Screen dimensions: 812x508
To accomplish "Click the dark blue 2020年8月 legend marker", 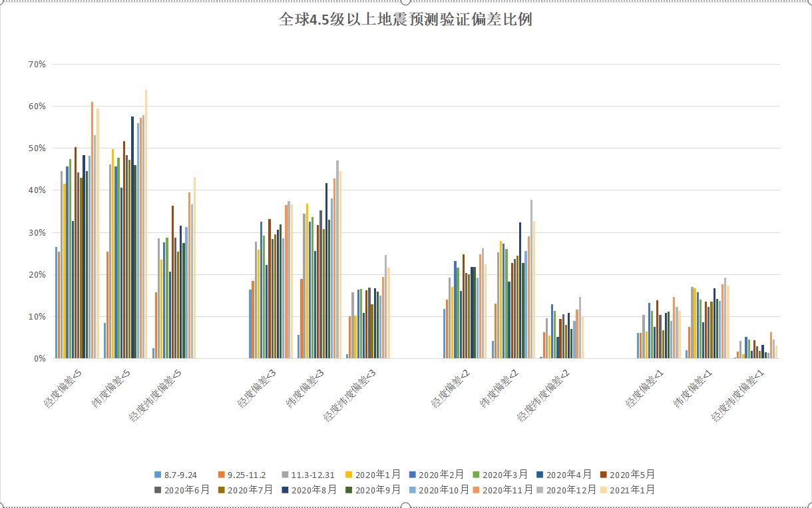I will tap(286, 490).
